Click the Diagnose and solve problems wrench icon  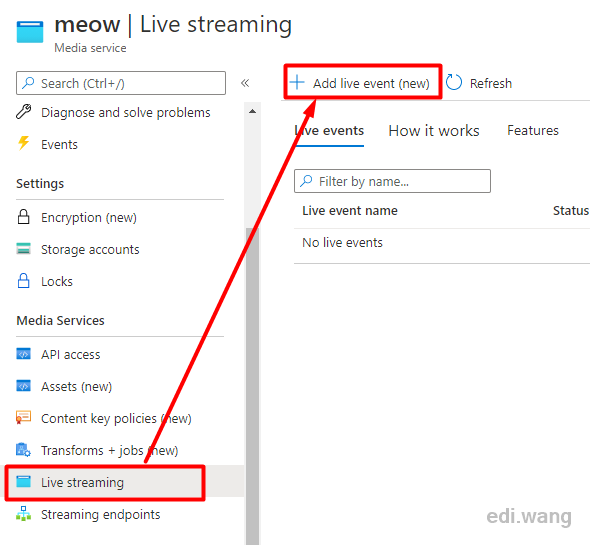click(23, 112)
